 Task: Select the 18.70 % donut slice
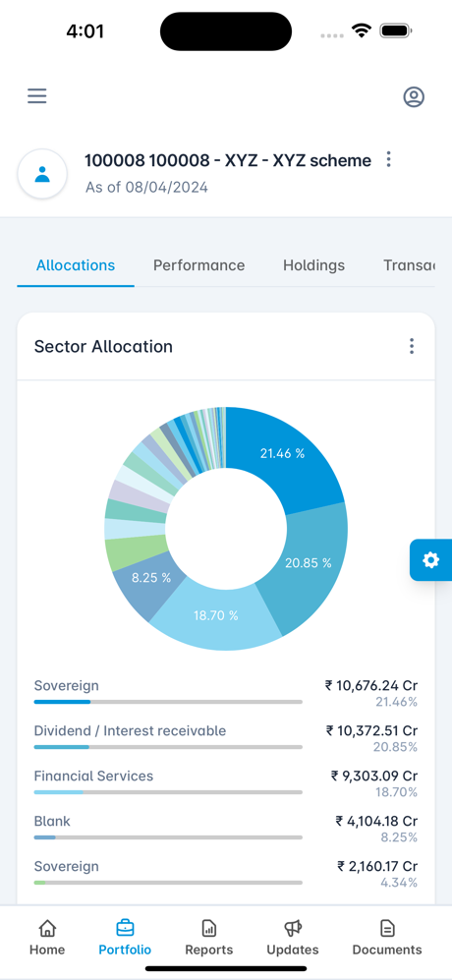click(216, 615)
